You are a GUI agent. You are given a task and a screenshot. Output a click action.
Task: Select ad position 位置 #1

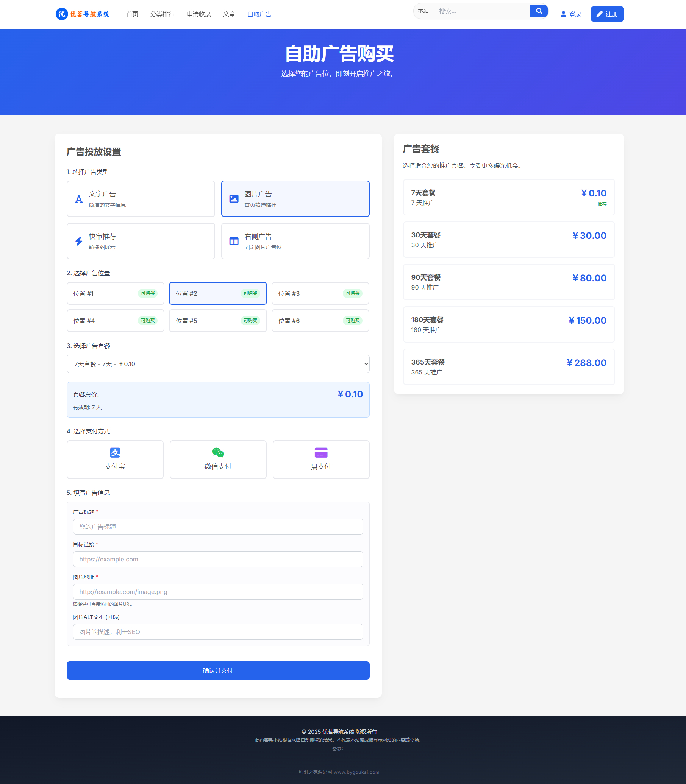(x=115, y=293)
